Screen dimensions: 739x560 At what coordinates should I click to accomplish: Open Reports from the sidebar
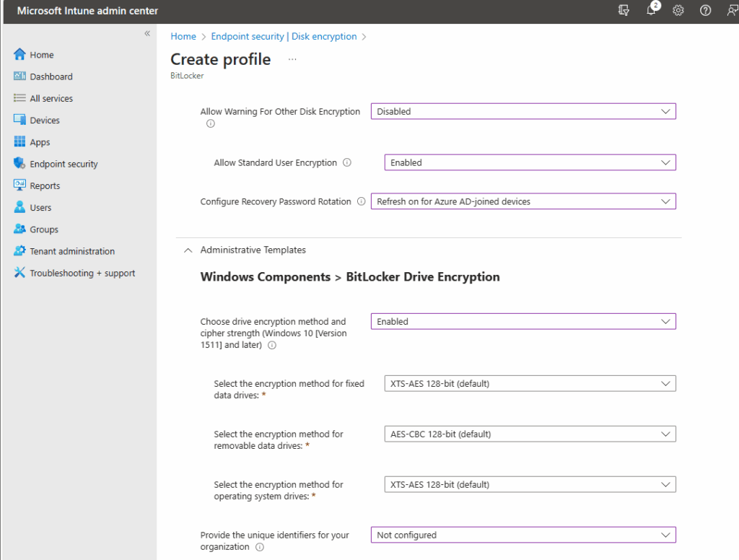click(45, 185)
